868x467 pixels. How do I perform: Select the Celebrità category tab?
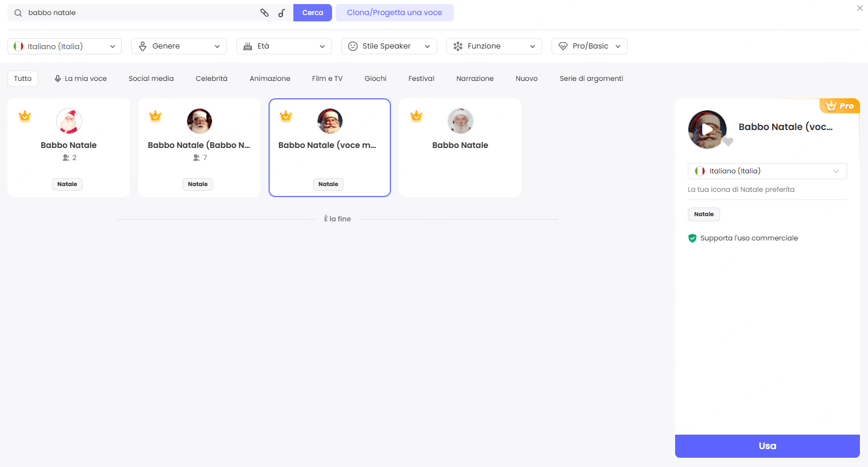click(211, 79)
